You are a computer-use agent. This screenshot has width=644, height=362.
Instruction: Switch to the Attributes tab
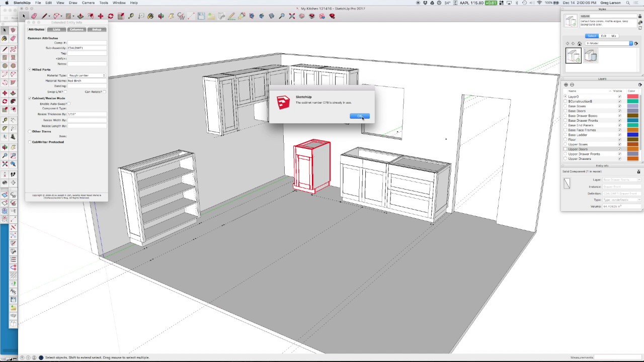(x=36, y=30)
